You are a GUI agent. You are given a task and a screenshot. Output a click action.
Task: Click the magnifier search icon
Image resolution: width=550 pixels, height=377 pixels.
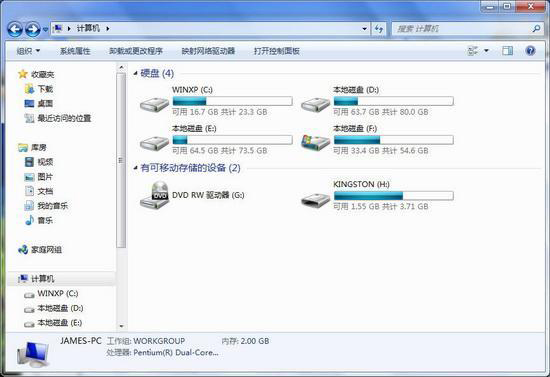pos(536,28)
